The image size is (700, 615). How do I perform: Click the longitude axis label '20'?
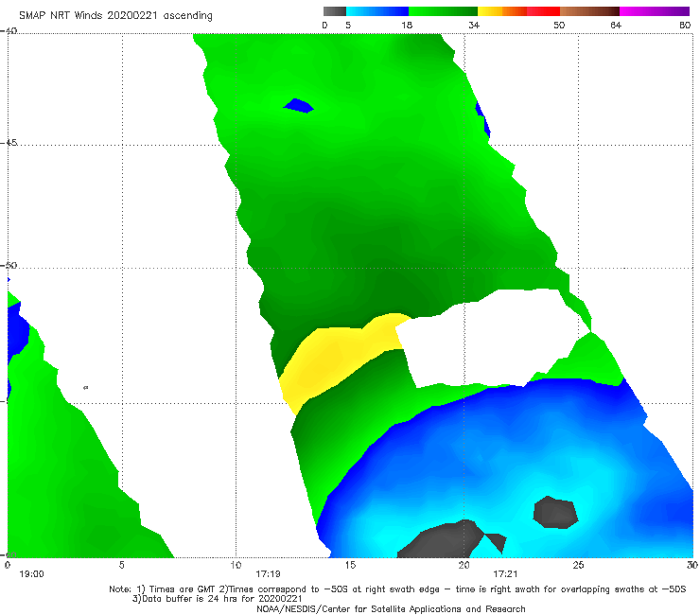pyautogui.click(x=464, y=565)
